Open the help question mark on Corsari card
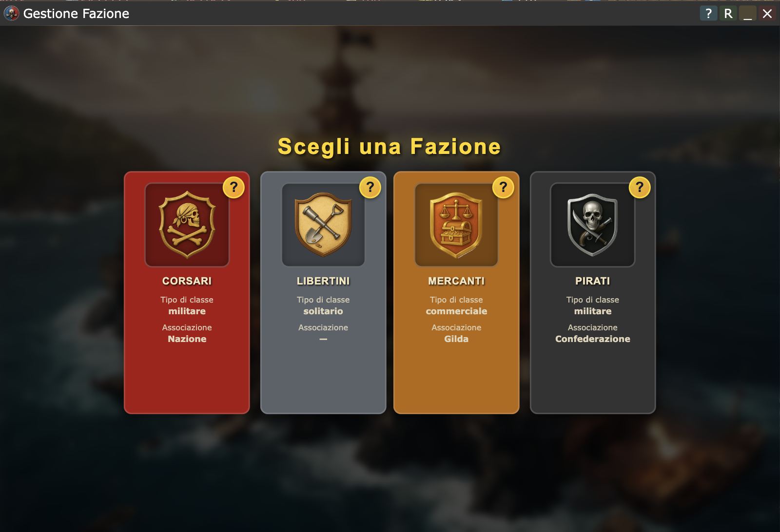780x532 pixels. (x=234, y=188)
